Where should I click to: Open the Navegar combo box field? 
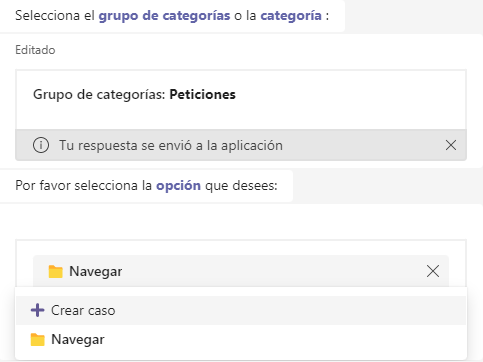(241, 271)
